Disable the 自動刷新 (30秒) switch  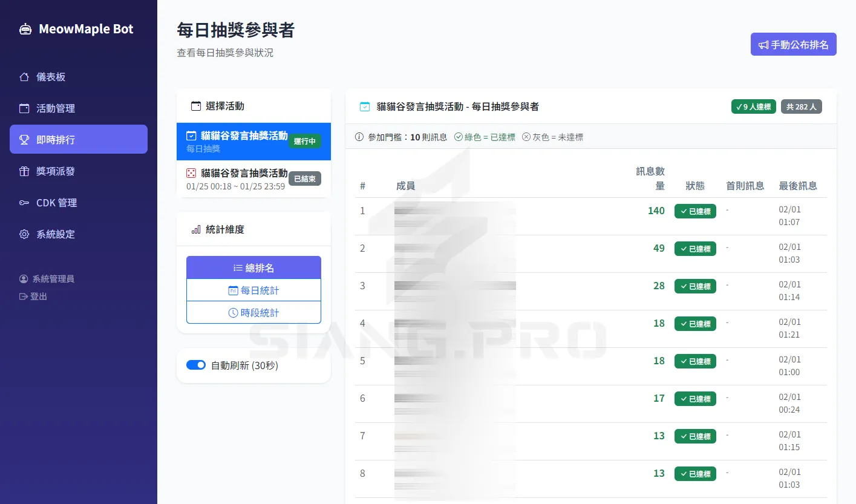tap(196, 365)
